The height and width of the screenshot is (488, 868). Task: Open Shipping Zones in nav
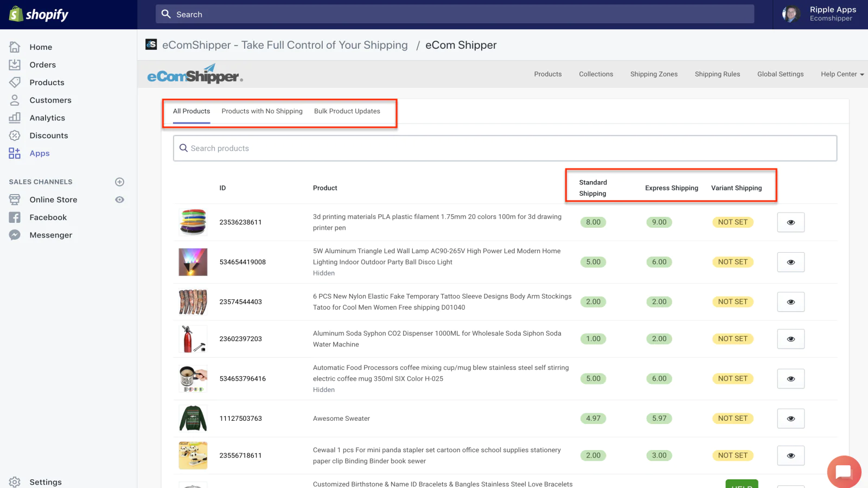coord(654,74)
